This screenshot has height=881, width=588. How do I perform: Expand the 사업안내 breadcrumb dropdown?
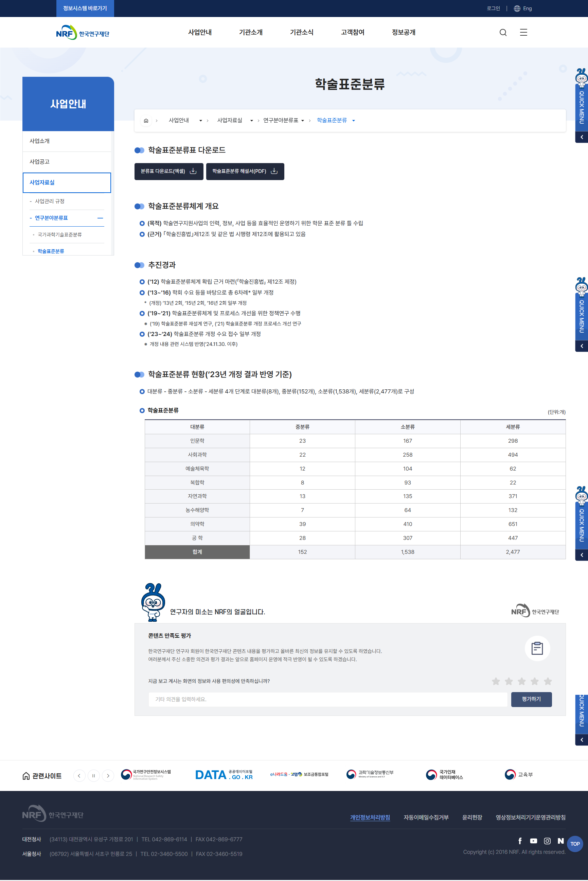(201, 121)
